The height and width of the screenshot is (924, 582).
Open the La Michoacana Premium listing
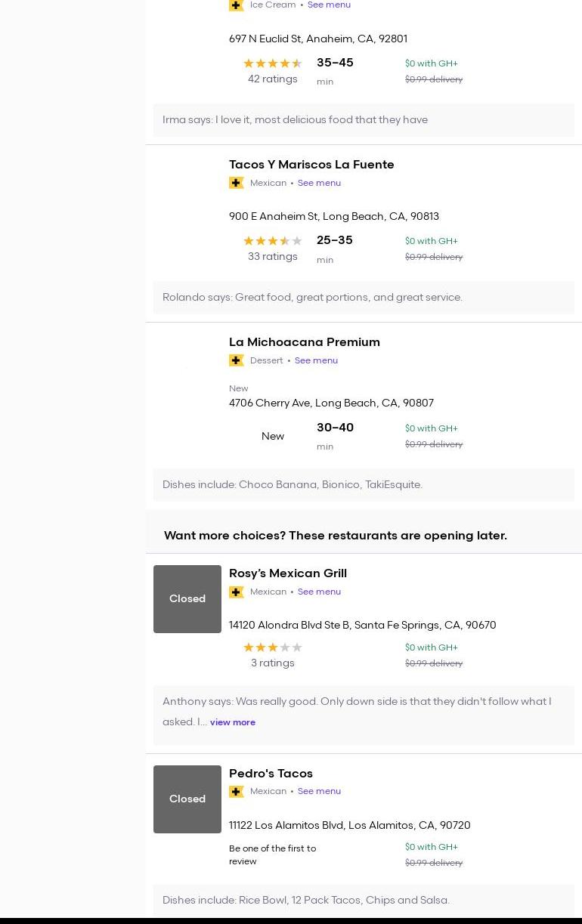304,342
